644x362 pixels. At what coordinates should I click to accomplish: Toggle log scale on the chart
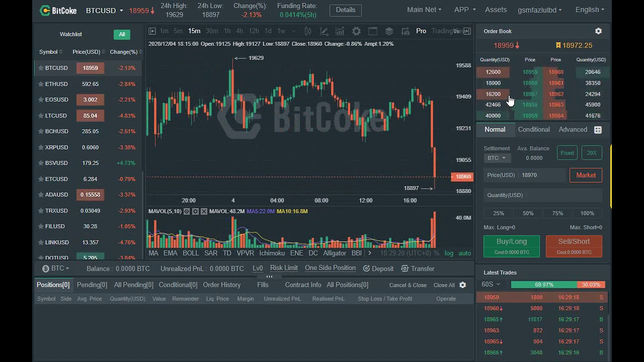(x=449, y=253)
